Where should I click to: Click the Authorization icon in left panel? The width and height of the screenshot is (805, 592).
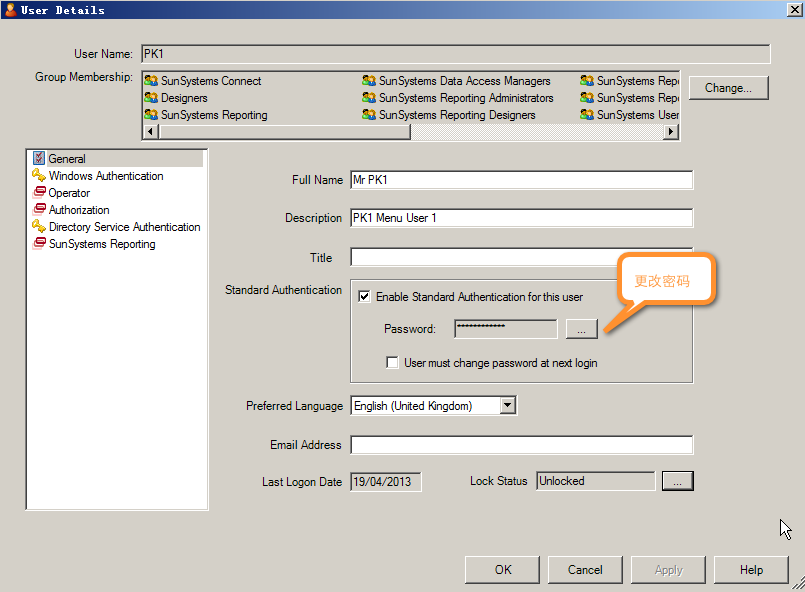39,210
